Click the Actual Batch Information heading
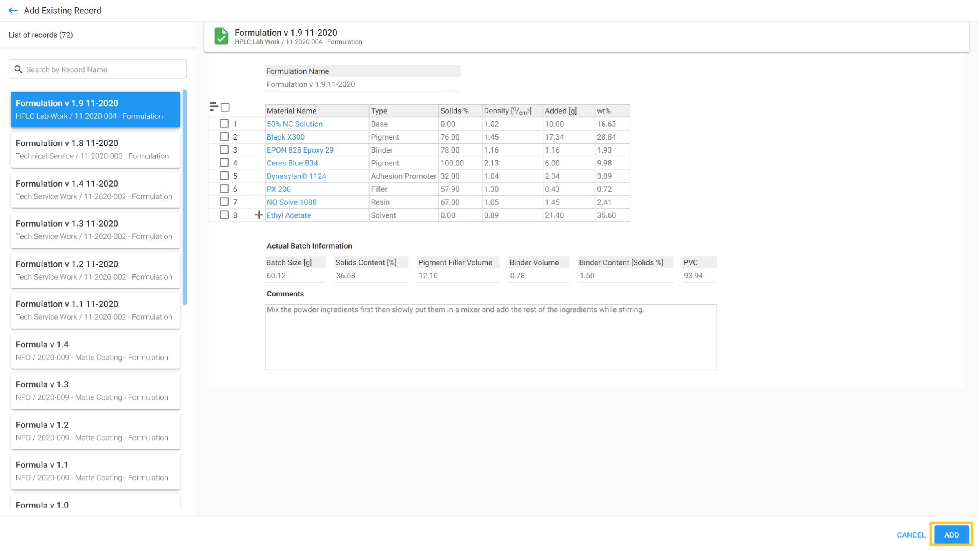The width and height of the screenshot is (980, 551). pos(310,246)
